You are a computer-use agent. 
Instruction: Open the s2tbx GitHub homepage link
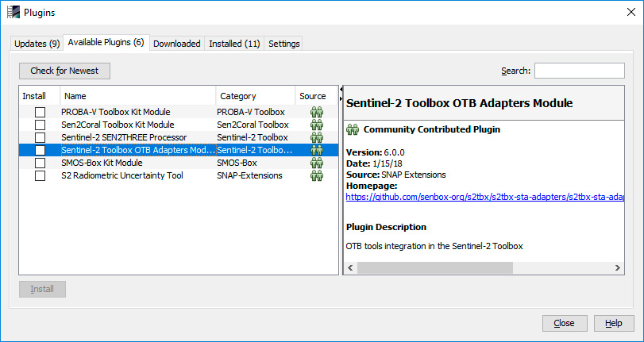pos(484,197)
